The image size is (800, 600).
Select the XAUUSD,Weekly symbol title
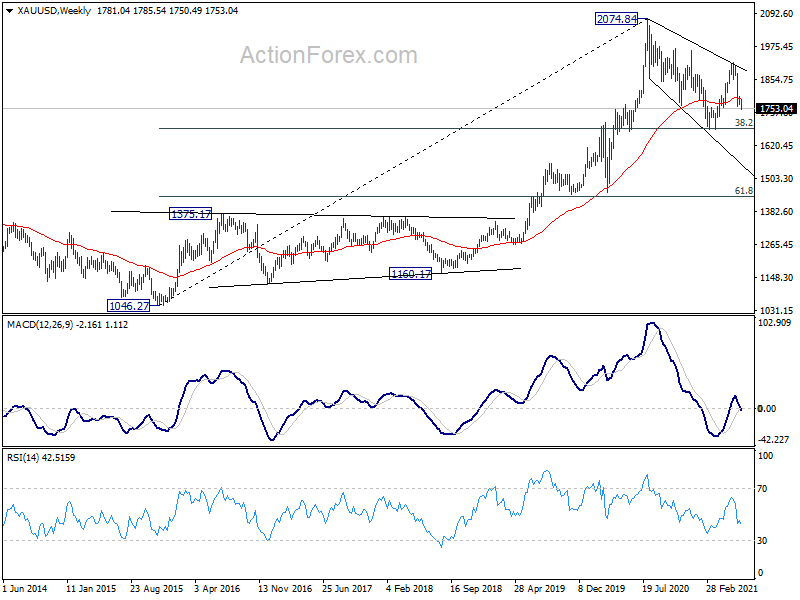click(x=54, y=11)
